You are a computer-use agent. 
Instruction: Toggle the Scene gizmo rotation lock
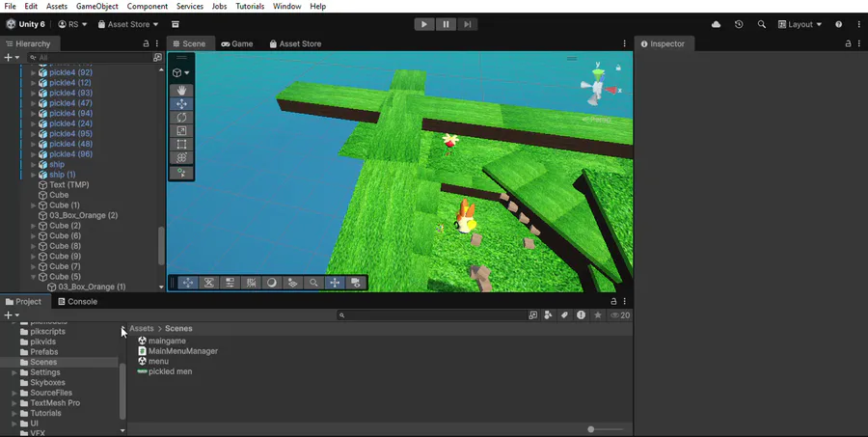pos(618,68)
